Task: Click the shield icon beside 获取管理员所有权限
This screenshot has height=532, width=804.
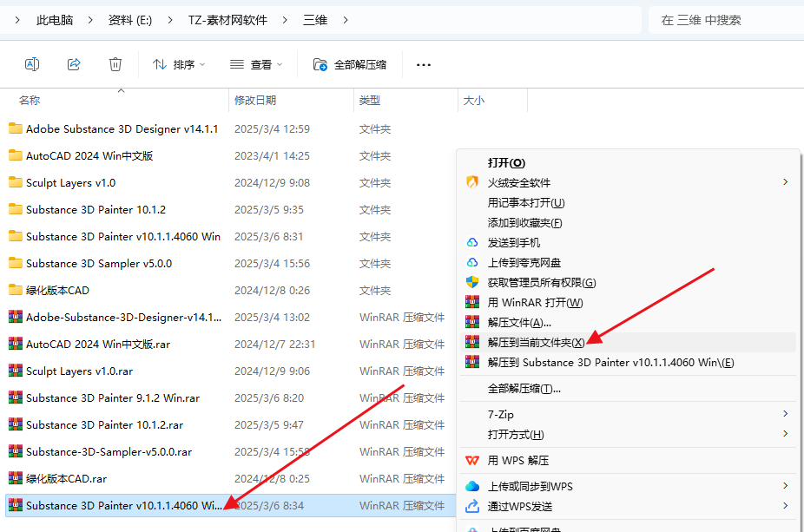Action: tap(472, 282)
